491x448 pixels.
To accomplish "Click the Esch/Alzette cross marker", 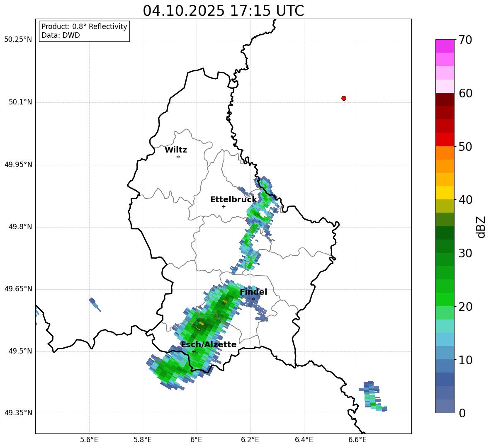I will (x=194, y=351).
